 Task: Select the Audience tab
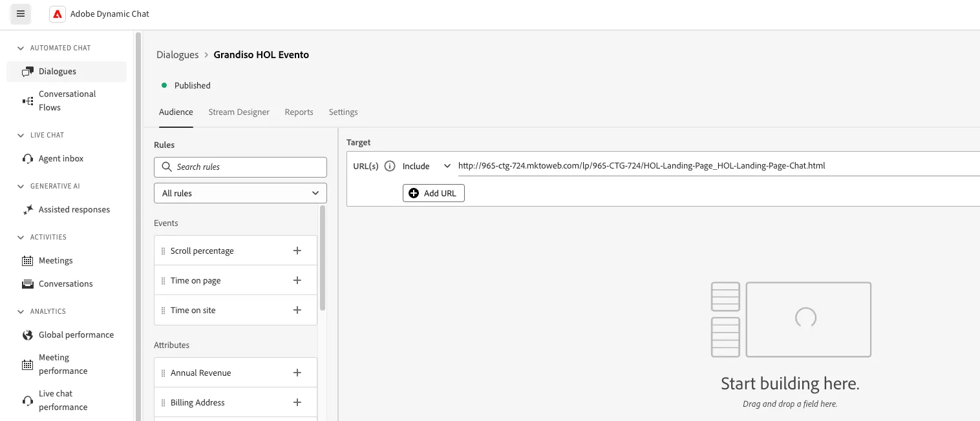176,112
